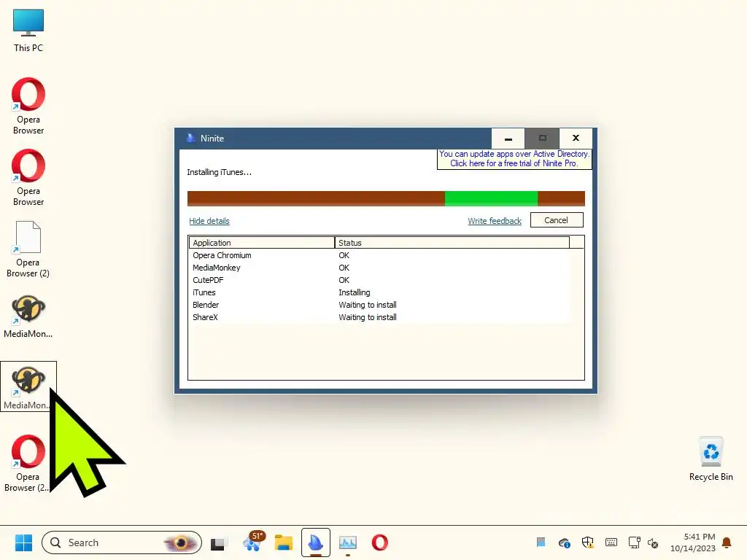Open the Opera Browser shortcut directly below This PC
The width and height of the screenshot is (747, 560).
pos(28,106)
